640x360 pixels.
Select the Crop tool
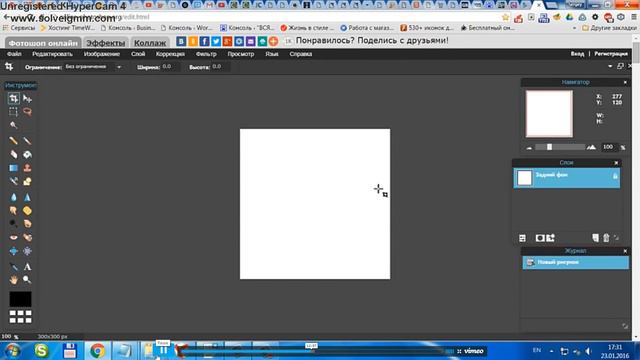tap(13, 98)
